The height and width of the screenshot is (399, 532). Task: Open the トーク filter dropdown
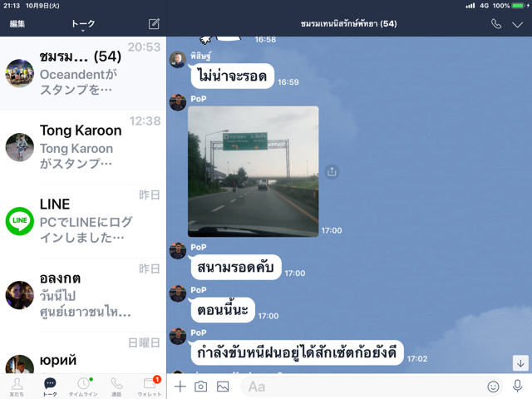point(83,25)
